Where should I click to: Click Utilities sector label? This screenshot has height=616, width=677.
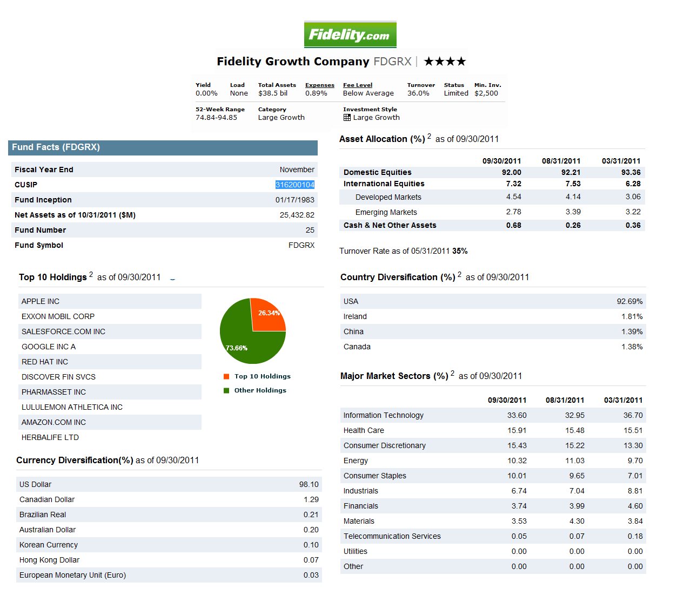356,551
